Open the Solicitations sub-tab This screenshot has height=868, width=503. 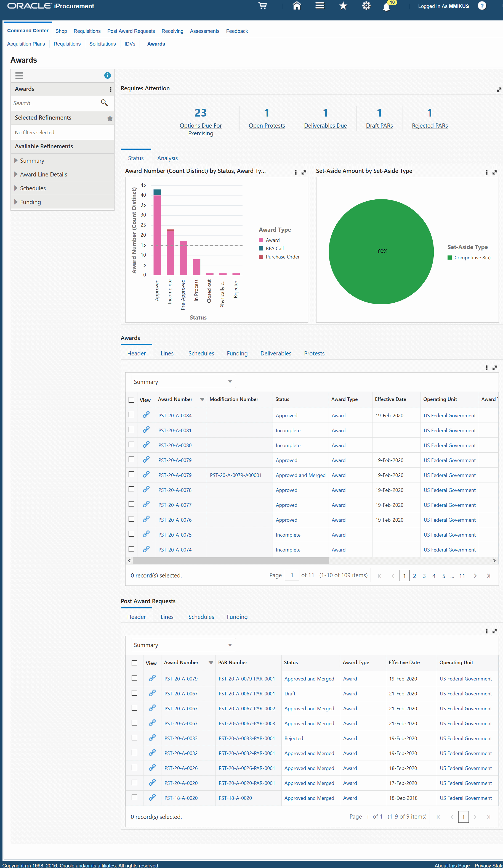(x=103, y=44)
